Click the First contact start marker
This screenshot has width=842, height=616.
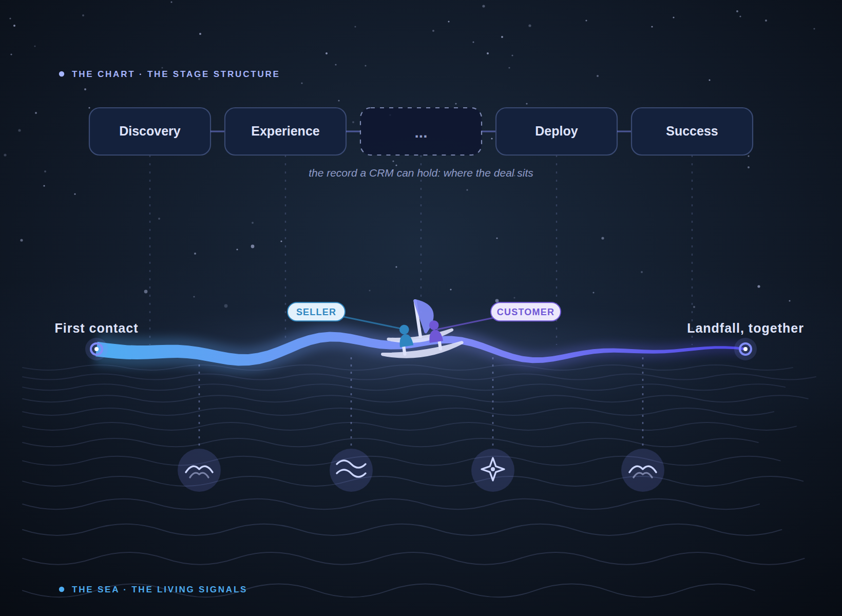(97, 349)
